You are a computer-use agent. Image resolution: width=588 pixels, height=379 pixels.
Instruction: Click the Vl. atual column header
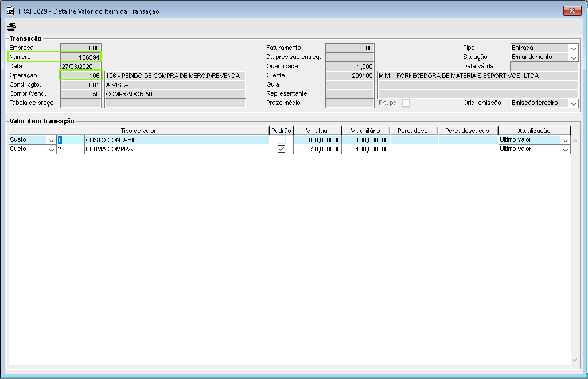pos(317,131)
